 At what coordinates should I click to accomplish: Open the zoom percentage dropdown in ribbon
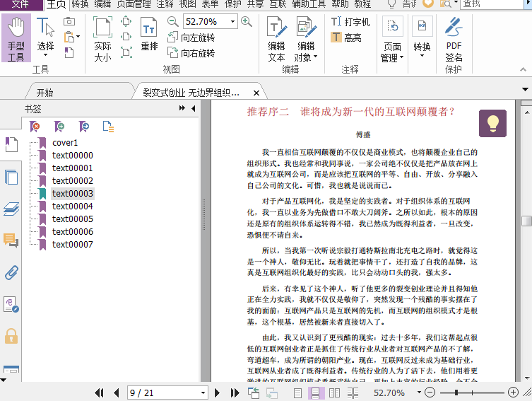click(x=232, y=22)
